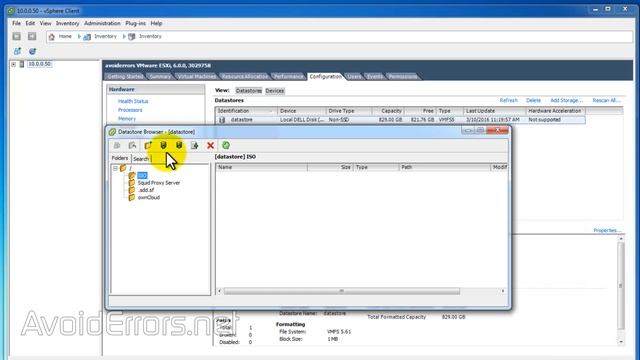Sort Datastores table by Drive Type column
The height and width of the screenshot is (360, 640).
(349, 111)
